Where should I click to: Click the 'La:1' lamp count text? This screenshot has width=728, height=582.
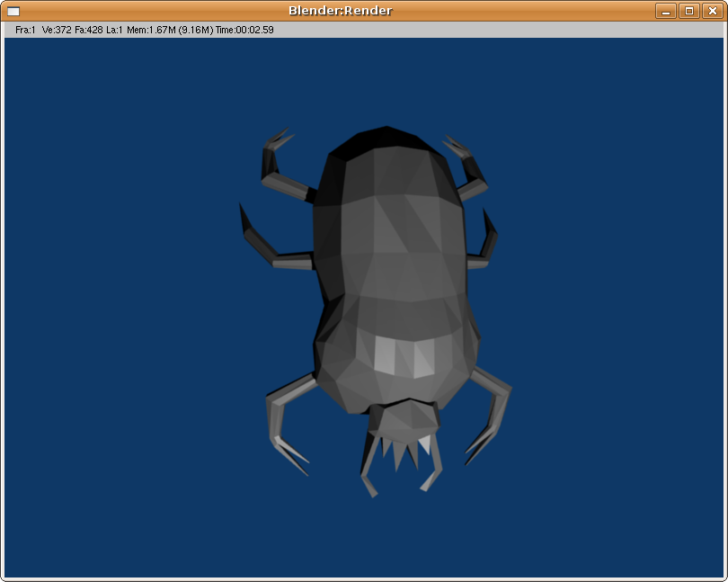[114, 30]
